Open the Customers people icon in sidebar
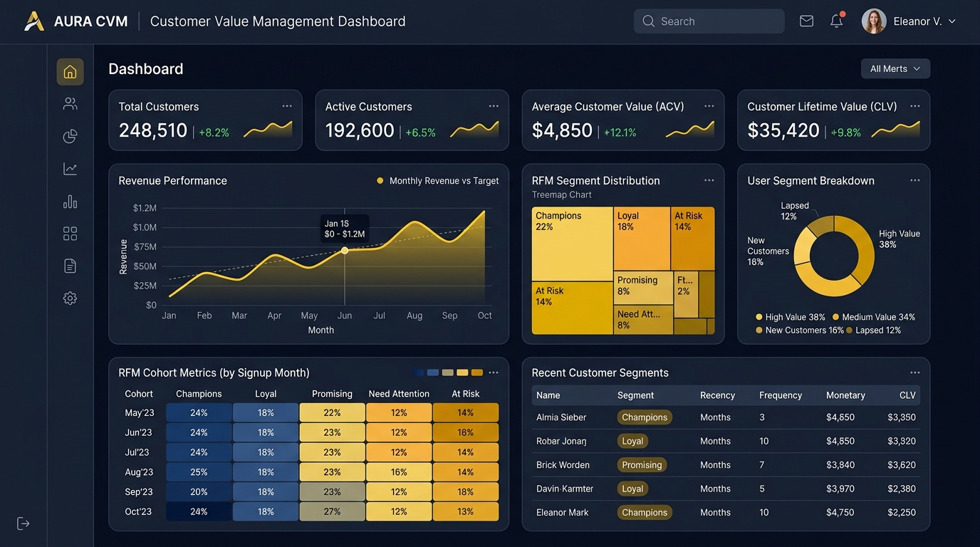980x547 pixels. 70,104
